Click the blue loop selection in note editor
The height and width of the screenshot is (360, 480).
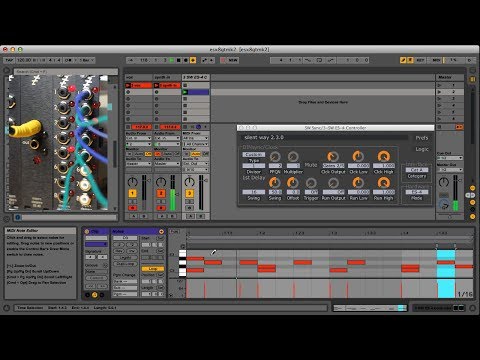pos(446,273)
